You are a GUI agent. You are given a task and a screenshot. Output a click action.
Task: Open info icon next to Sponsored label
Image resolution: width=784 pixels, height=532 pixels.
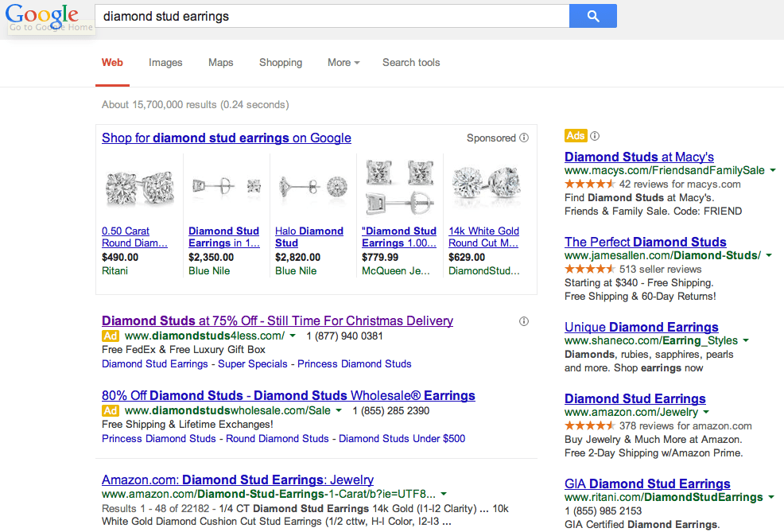point(524,138)
